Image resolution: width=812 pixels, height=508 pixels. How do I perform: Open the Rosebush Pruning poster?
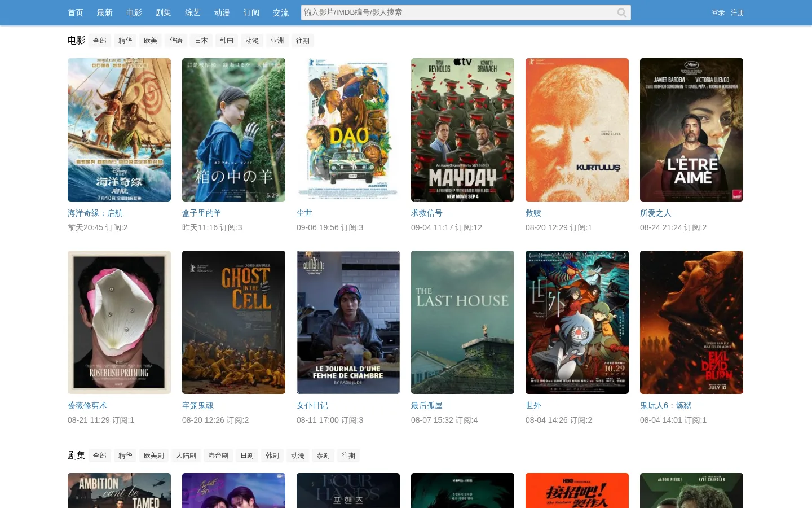(x=119, y=322)
